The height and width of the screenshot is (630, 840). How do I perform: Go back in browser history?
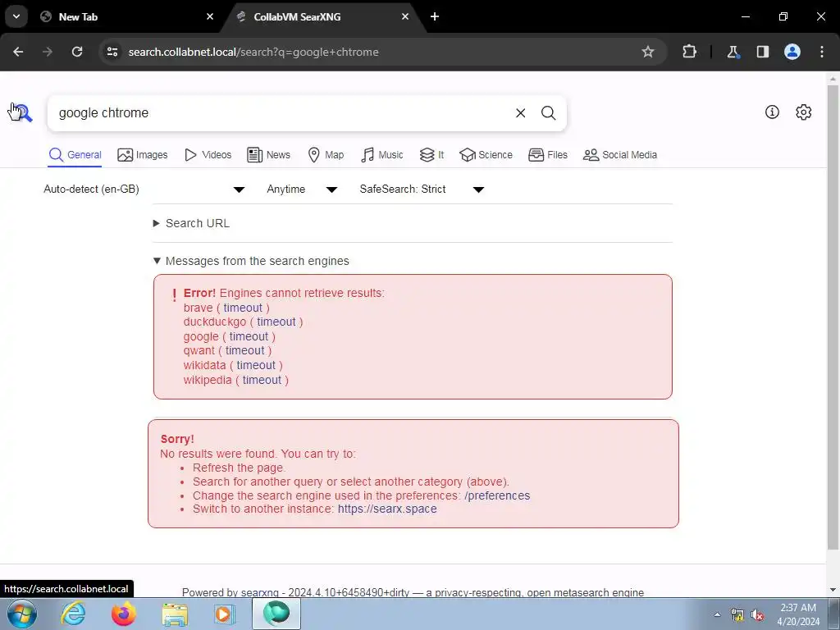point(18,52)
